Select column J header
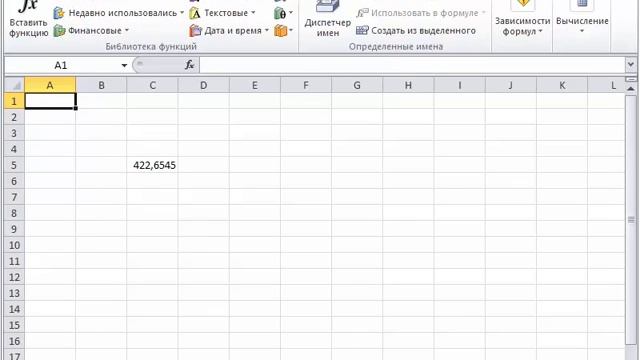The width and height of the screenshot is (640, 360). [511, 85]
